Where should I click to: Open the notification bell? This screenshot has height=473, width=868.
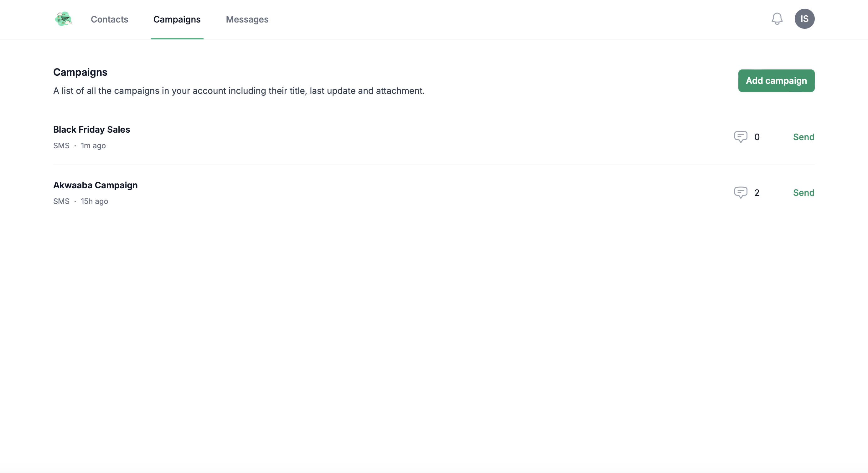coord(777,19)
